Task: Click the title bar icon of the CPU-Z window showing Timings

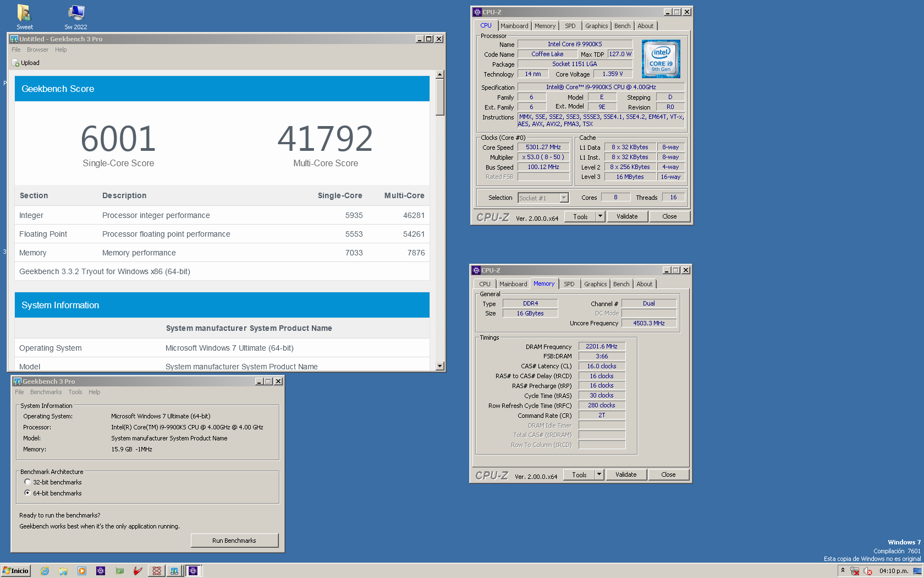Action: [x=476, y=270]
